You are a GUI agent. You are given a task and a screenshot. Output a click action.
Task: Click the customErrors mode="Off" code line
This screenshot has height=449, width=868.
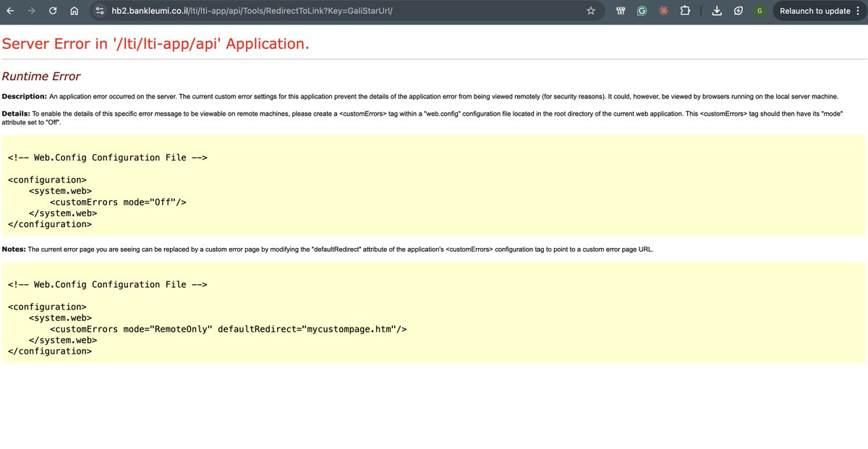pos(119,202)
